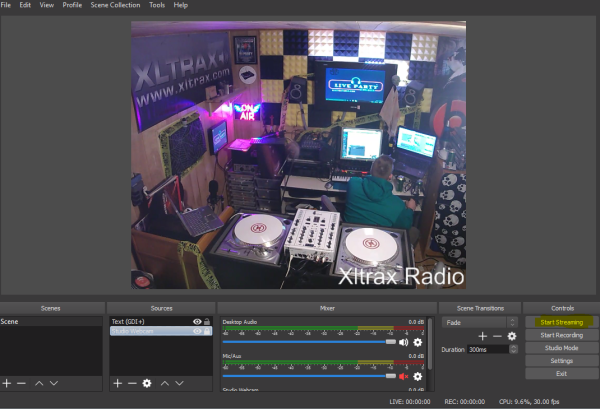Unmute Mic/Aux using the red speaker icon
Screen dimensions: 600x409
click(403, 376)
